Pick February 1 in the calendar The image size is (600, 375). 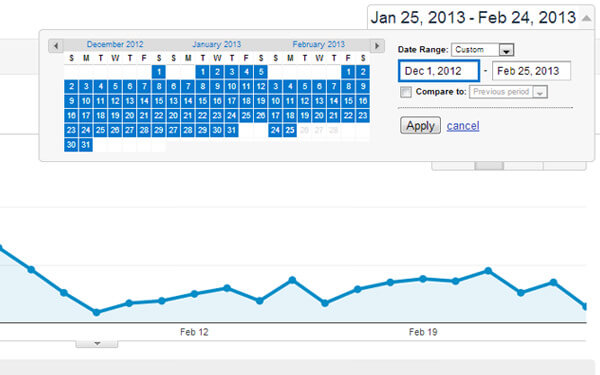tap(348, 72)
